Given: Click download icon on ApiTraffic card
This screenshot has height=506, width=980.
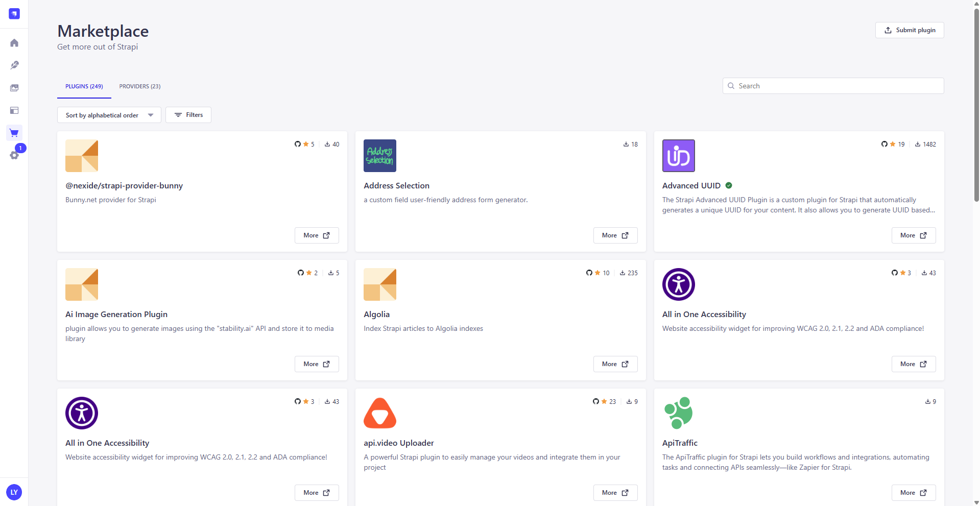Looking at the screenshot, I should pyautogui.click(x=928, y=402).
